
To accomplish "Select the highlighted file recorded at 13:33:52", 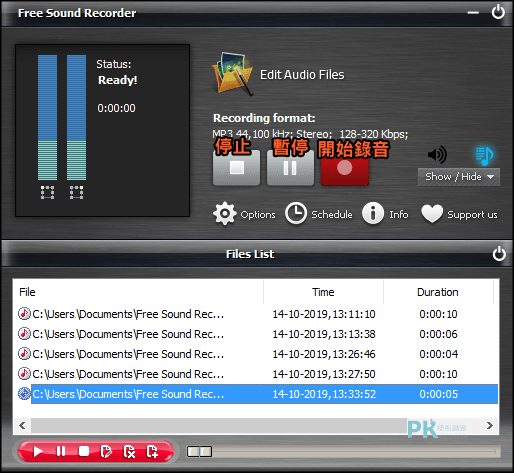I will point(258,394).
